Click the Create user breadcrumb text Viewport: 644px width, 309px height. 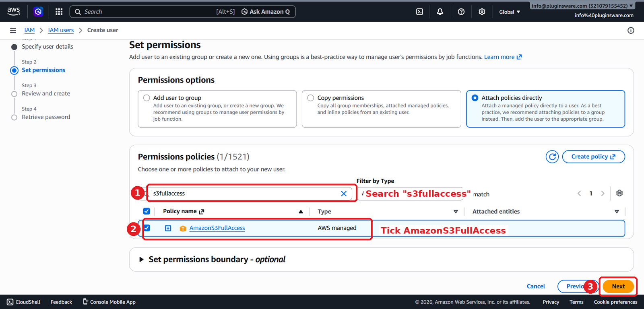click(103, 30)
